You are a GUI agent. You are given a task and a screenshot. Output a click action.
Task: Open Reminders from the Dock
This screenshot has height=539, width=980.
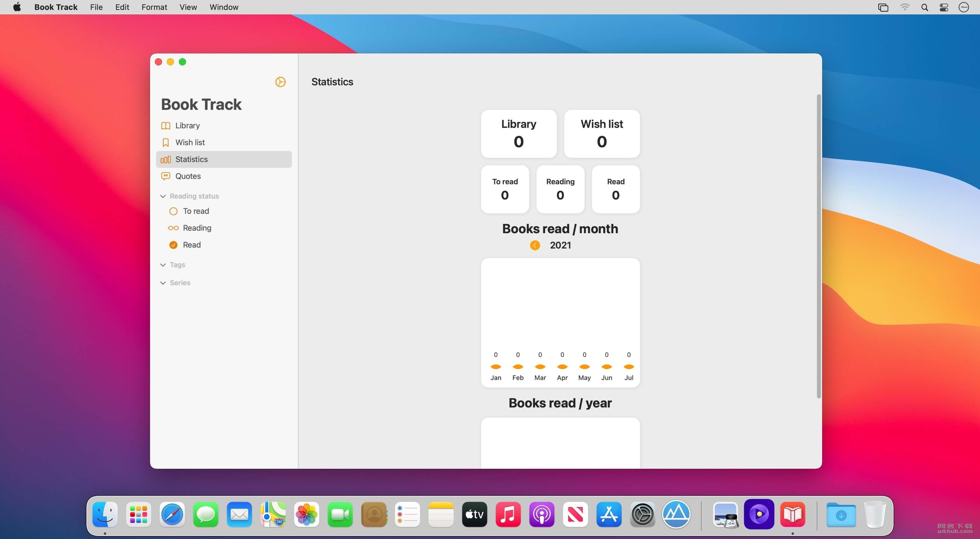tap(407, 514)
